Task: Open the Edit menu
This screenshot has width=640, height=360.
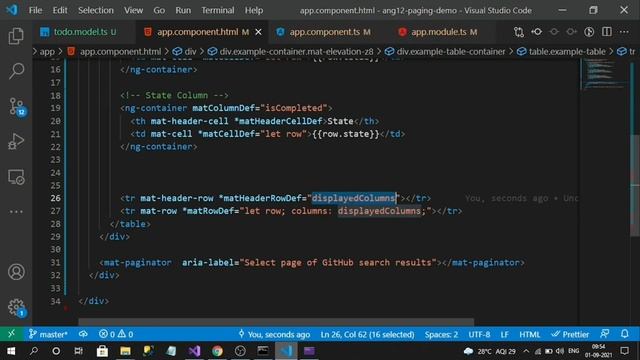Action: click(x=60, y=10)
